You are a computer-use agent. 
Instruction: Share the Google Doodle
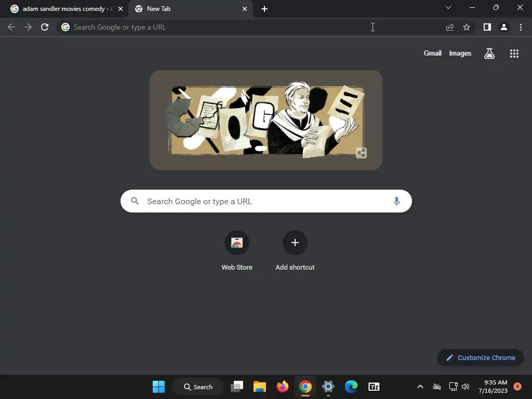coord(362,153)
